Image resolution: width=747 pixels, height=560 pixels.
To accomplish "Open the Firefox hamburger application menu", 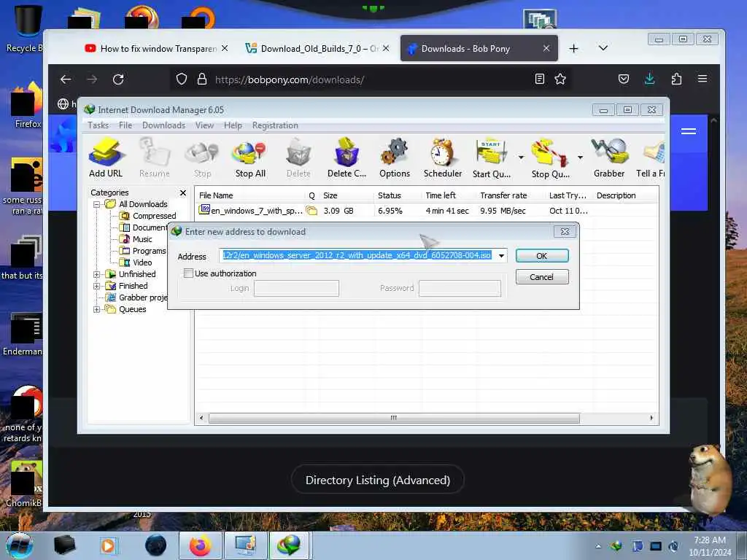I will tap(703, 79).
